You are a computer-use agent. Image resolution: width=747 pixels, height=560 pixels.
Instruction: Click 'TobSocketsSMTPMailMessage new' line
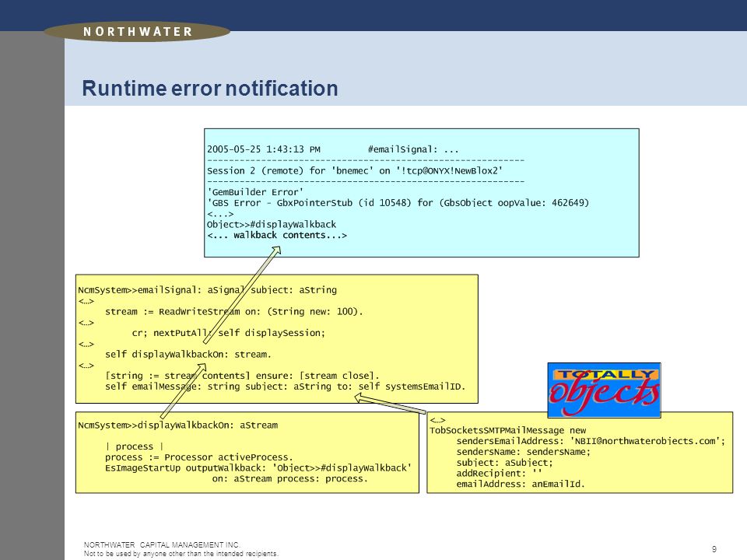click(x=508, y=430)
